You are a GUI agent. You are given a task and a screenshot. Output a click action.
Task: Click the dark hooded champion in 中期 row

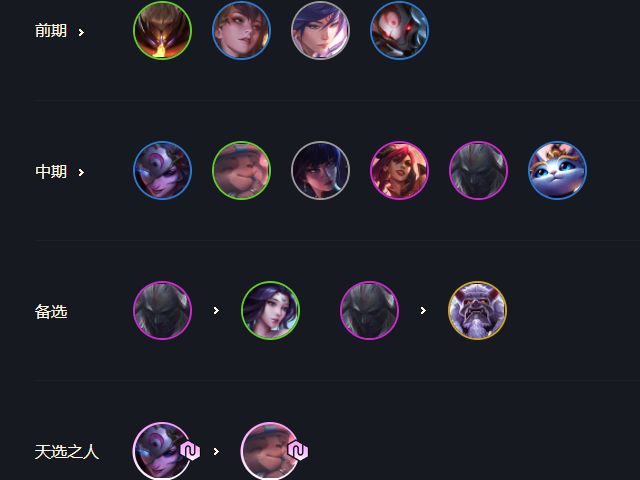coord(478,170)
